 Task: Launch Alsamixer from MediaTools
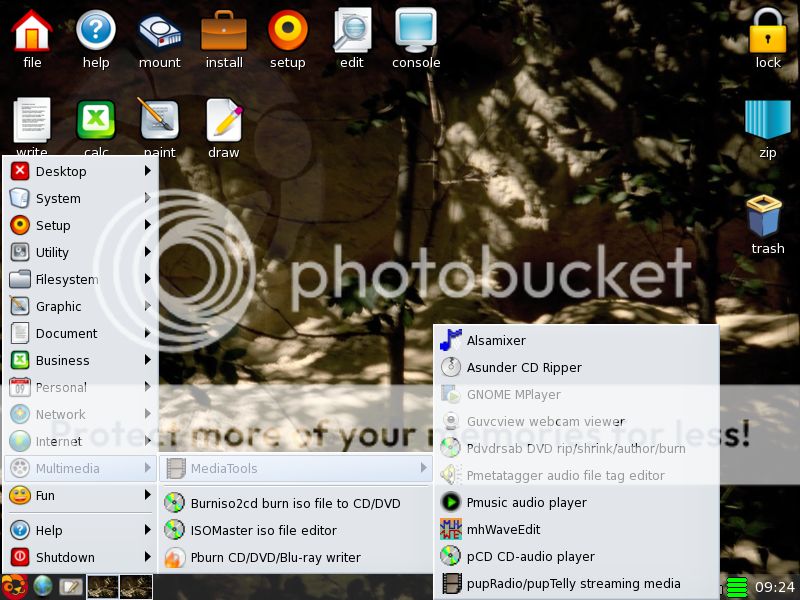pos(577,340)
